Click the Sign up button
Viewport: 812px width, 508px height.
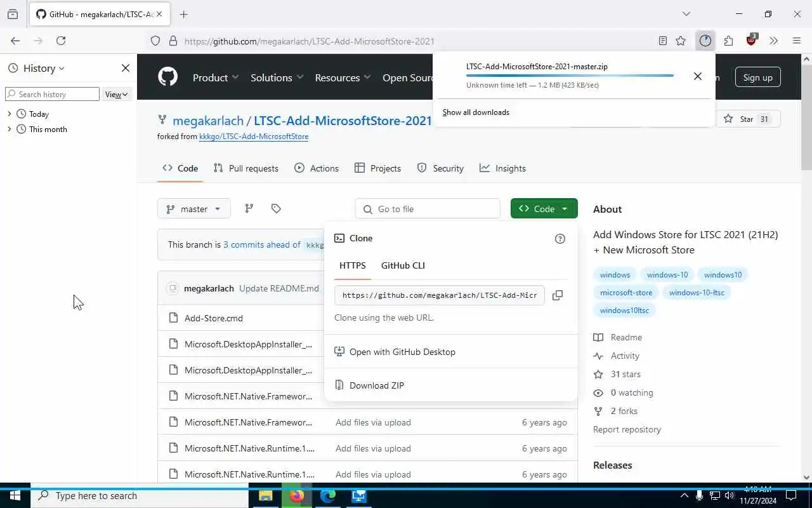pos(757,77)
